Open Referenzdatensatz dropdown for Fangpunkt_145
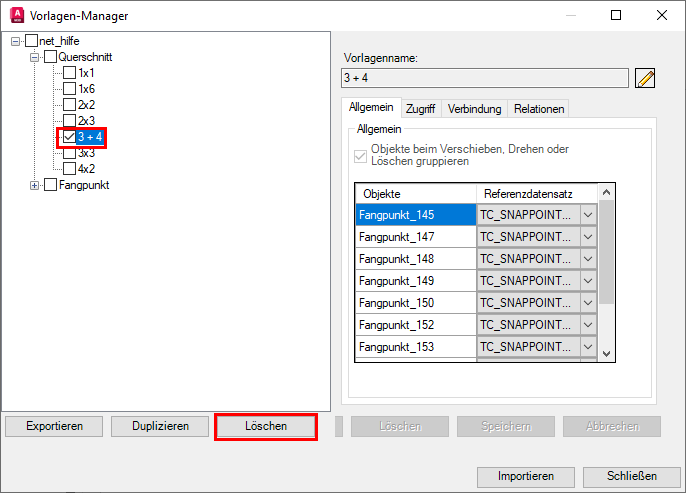The height and width of the screenshot is (493, 686). [x=587, y=215]
